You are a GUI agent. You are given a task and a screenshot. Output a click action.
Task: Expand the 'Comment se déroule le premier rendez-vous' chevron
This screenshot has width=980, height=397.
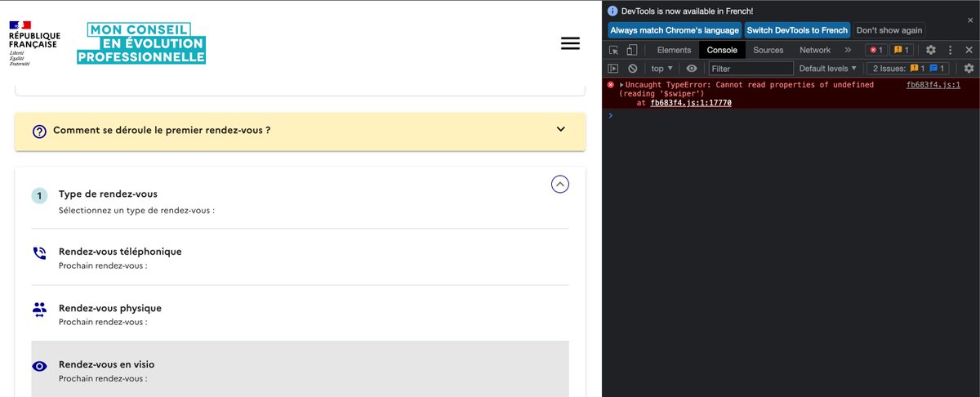click(x=560, y=129)
